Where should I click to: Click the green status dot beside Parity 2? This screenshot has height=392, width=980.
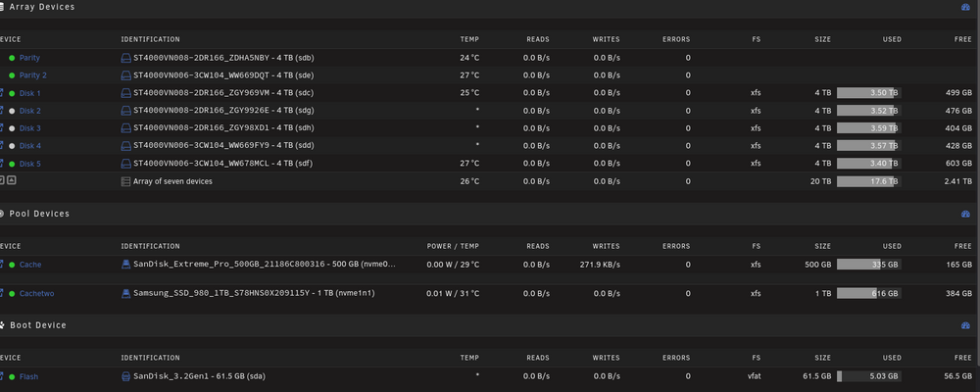12,75
